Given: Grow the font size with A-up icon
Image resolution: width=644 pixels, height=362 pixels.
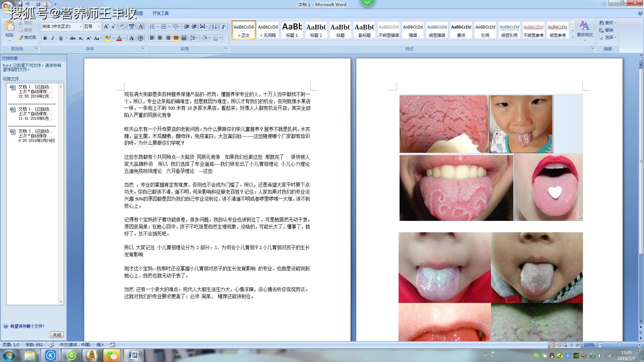Looking at the screenshot, I should pyautogui.click(x=106, y=26).
